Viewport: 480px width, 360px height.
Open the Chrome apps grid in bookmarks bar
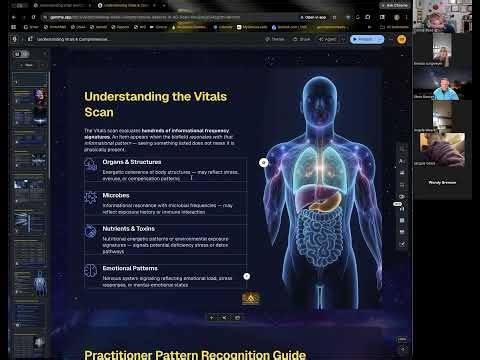click(x=14, y=27)
